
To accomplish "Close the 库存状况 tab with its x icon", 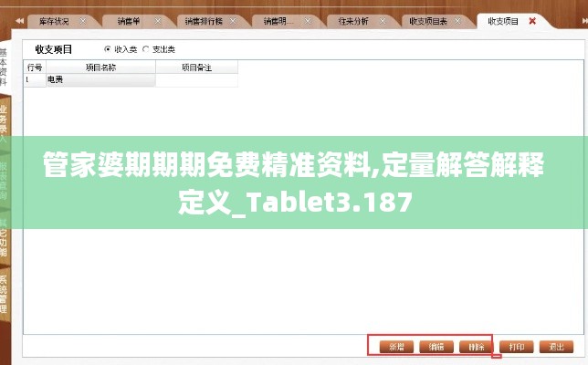I will click(x=83, y=21).
